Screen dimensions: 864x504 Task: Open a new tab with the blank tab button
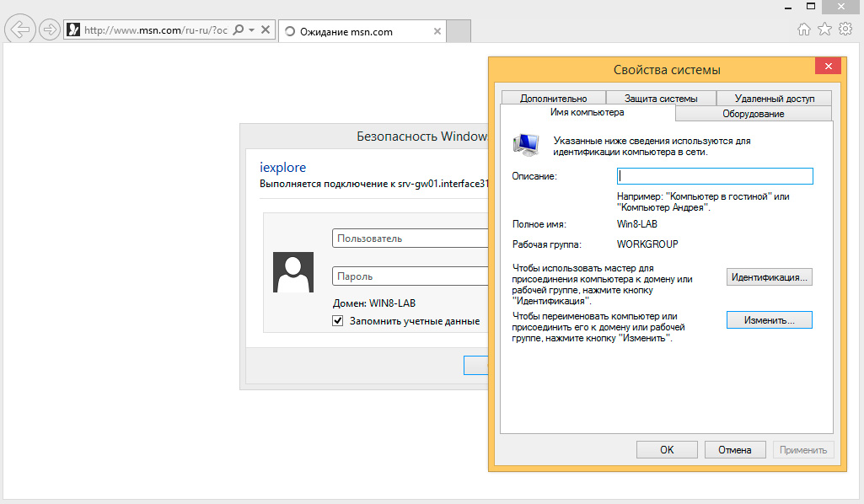(459, 31)
